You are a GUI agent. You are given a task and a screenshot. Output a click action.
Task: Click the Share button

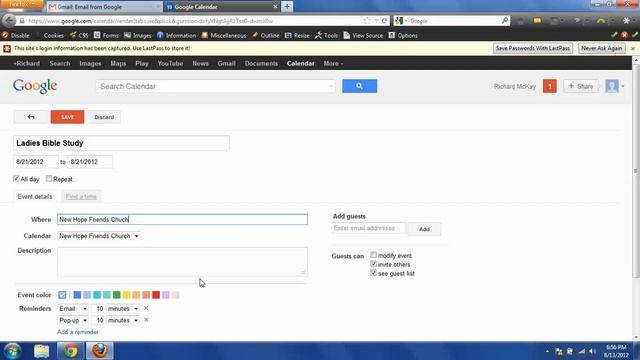click(581, 86)
